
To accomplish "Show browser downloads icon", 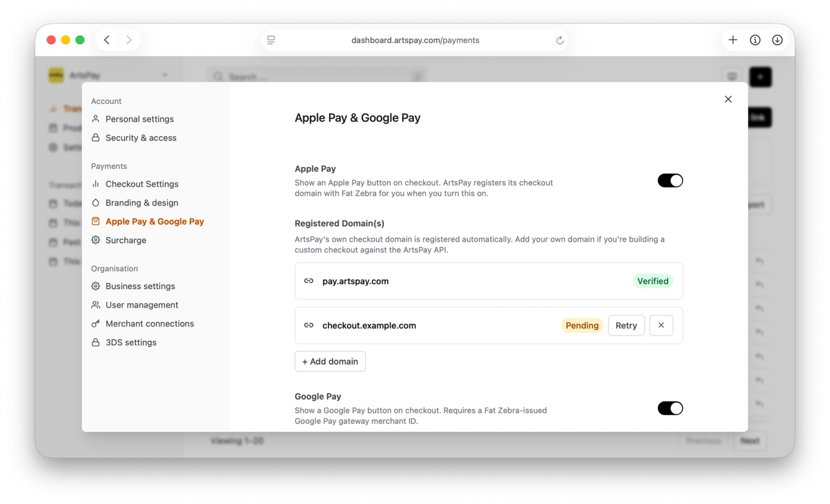I will (x=777, y=40).
